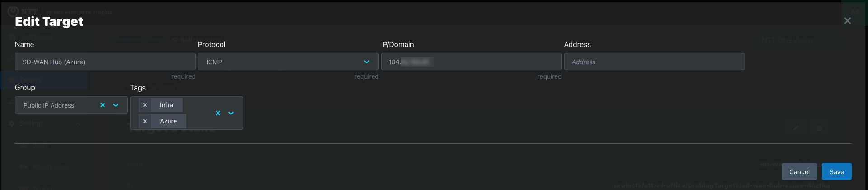
Task: Clear the Public IP Address group
Action: (103, 105)
